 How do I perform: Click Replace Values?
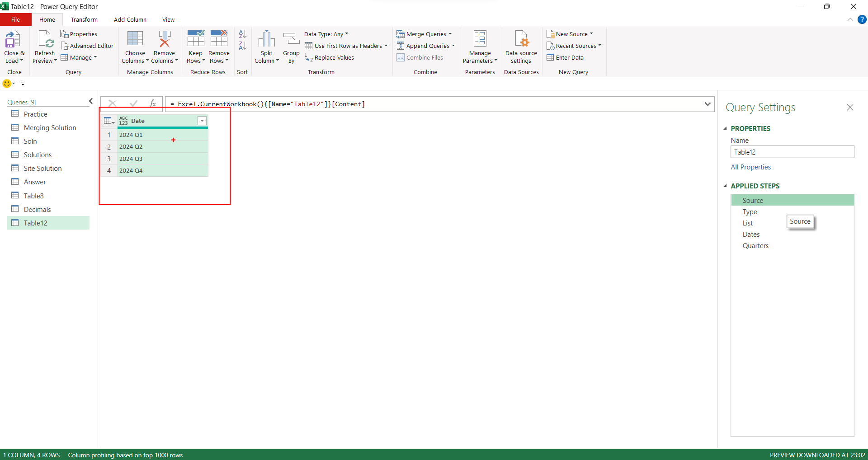[x=329, y=57]
